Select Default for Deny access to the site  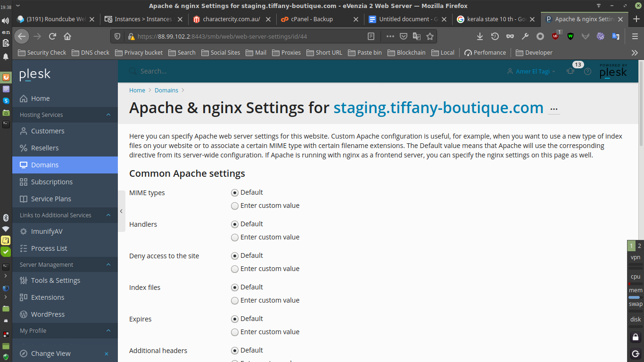click(235, 256)
